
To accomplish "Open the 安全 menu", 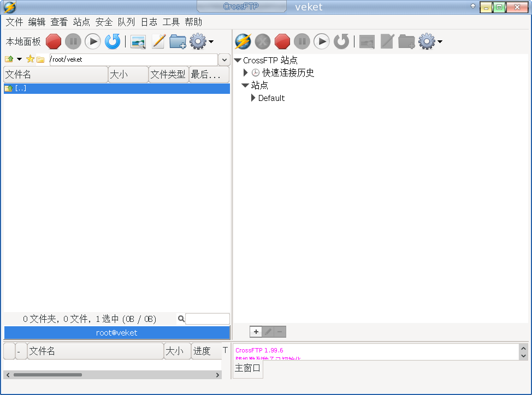I will coord(104,22).
